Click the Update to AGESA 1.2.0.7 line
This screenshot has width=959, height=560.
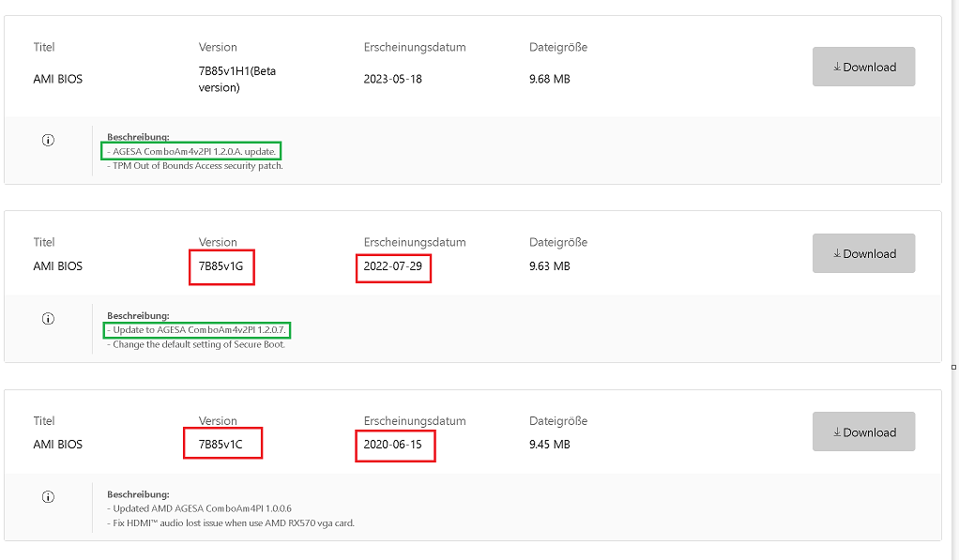197,330
